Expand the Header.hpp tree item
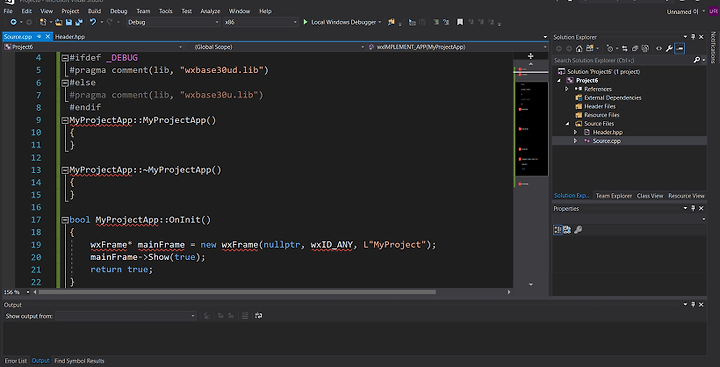This screenshot has width=720, height=367. pyautogui.click(x=575, y=132)
